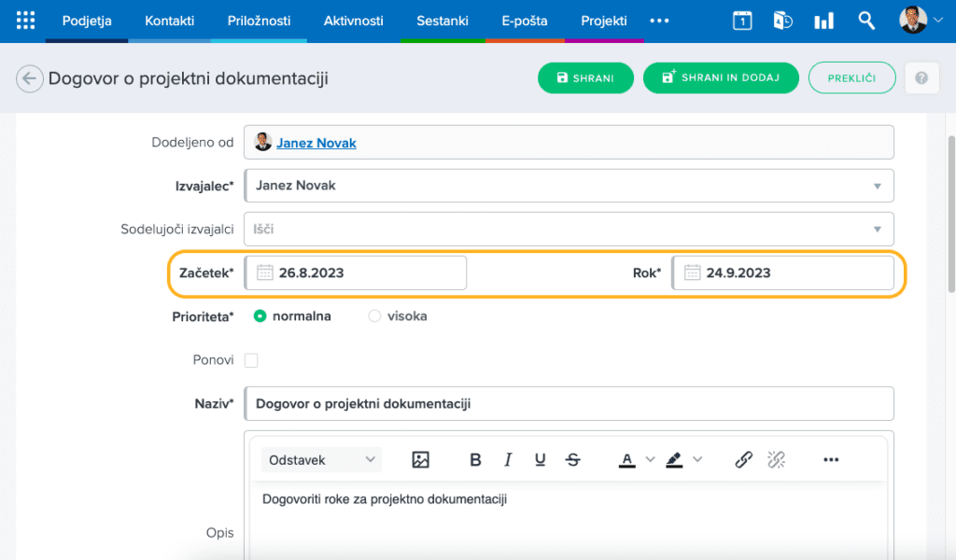Switch to the Priložnosti tab
Screen dimensions: 956x560
(x=259, y=21)
